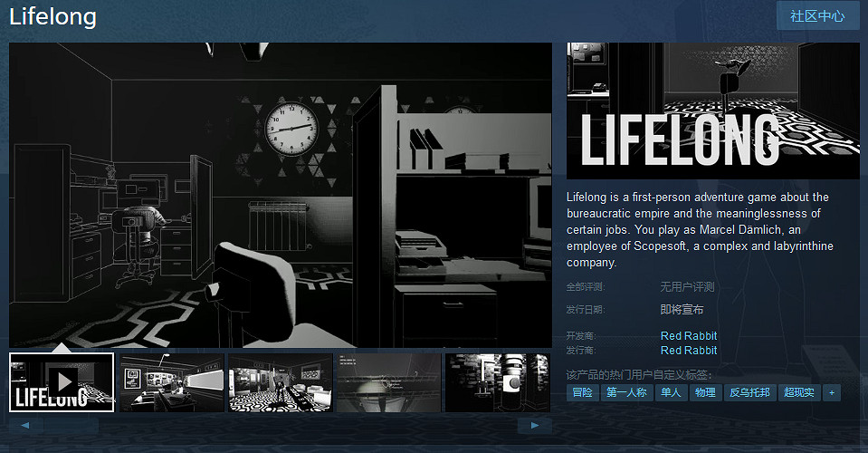Click the game description paragraph

(701, 229)
